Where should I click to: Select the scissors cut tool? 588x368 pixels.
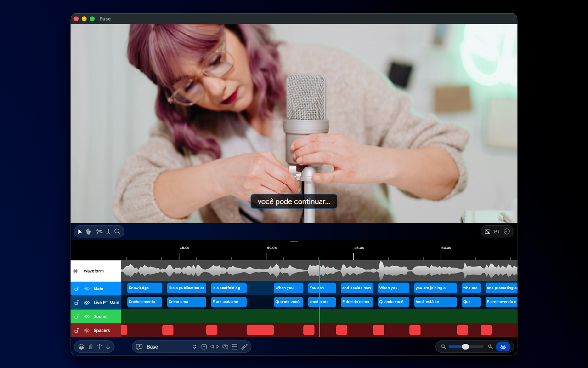(x=99, y=232)
